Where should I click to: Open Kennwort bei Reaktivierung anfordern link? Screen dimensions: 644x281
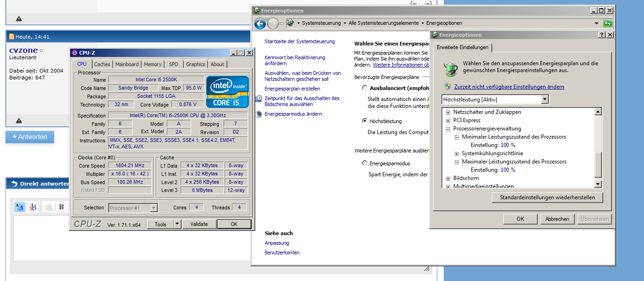[295, 61]
